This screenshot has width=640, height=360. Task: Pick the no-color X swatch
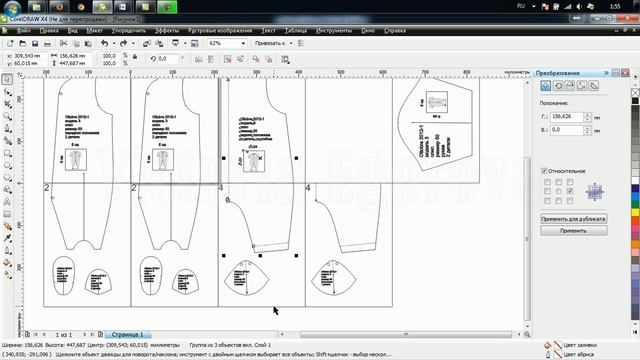635,93
